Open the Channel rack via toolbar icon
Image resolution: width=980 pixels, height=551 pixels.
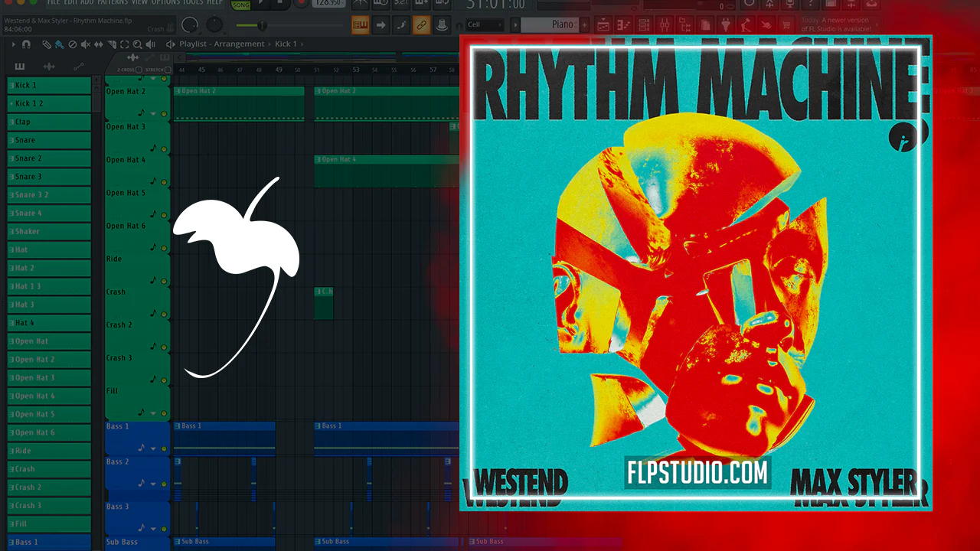pyautogui.click(x=642, y=25)
